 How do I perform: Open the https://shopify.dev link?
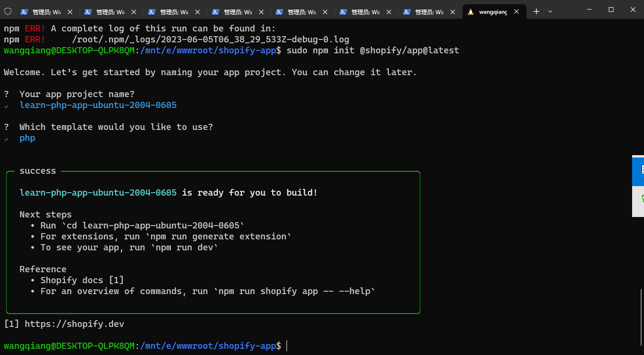pyautogui.click(x=74, y=324)
